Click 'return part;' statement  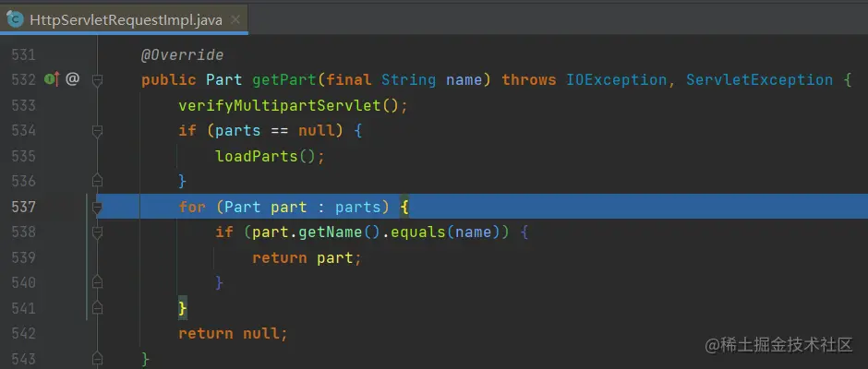[x=307, y=257]
